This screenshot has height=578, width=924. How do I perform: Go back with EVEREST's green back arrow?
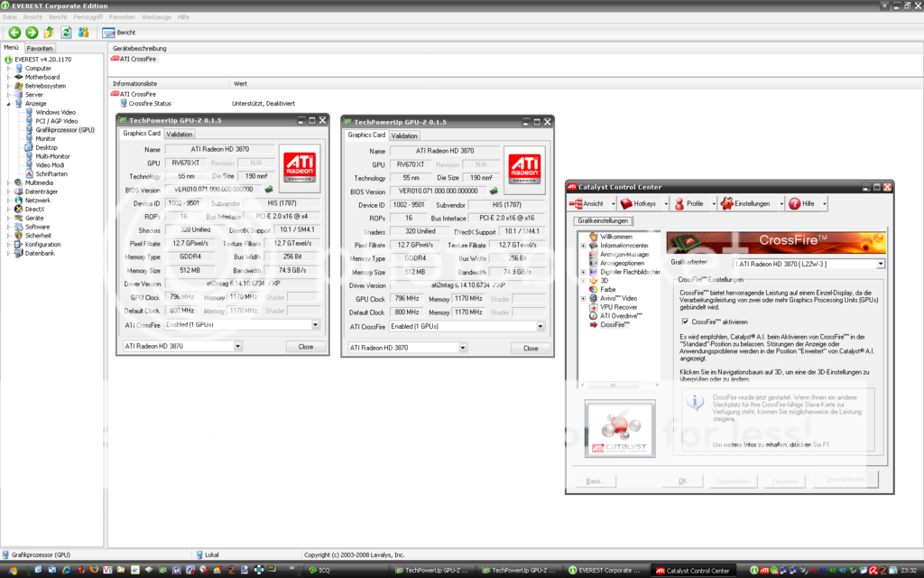click(14, 33)
